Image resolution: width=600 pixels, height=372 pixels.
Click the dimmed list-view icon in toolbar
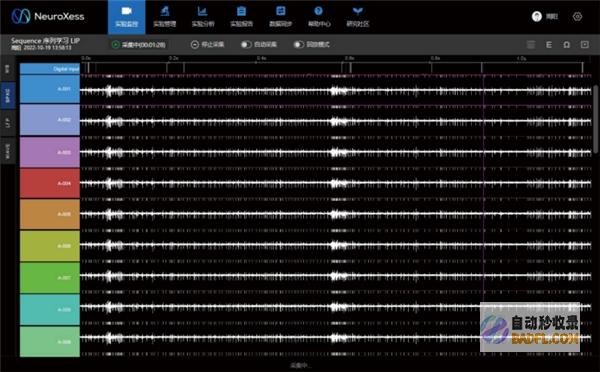pyautogui.click(x=531, y=45)
